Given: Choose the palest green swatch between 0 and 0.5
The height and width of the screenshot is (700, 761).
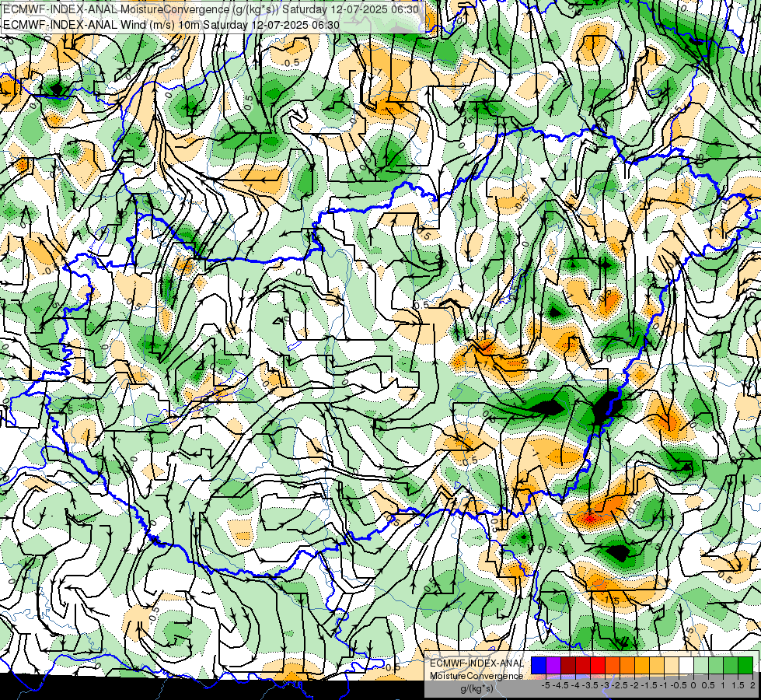Looking at the screenshot, I should 701,665.
